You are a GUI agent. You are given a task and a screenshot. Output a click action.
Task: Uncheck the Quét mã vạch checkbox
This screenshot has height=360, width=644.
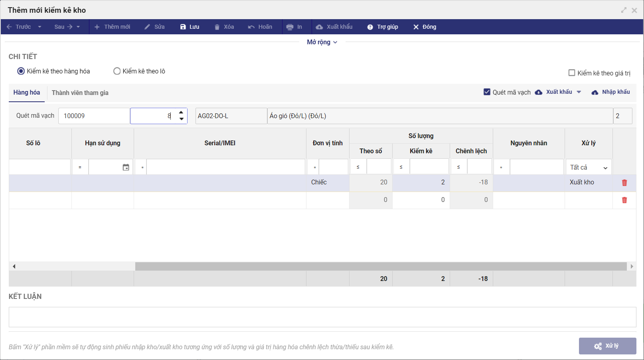click(x=487, y=92)
